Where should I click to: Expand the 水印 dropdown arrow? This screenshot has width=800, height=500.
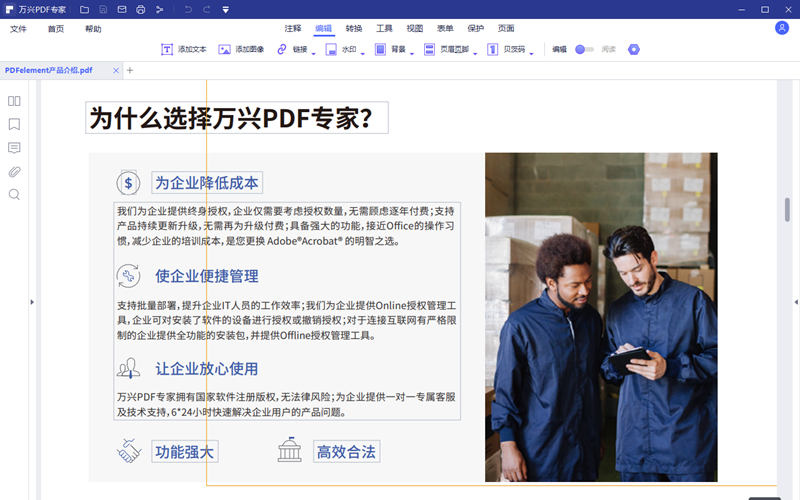pyautogui.click(x=363, y=52)
